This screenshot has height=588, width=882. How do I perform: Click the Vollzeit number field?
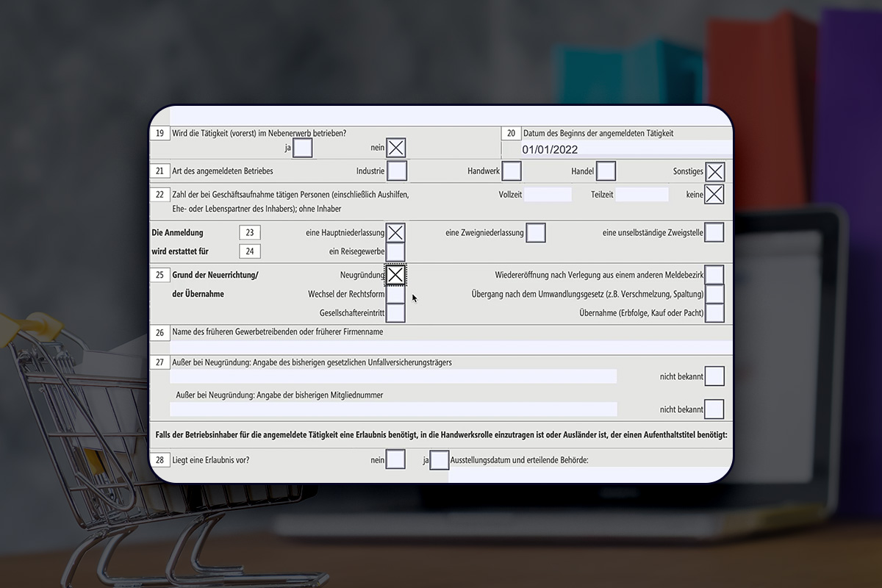coord(548,195)
